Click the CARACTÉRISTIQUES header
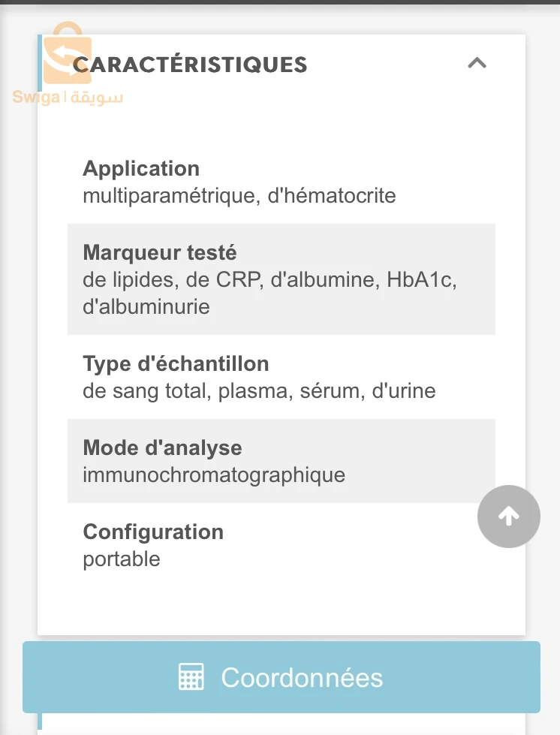Image resolution: width=560 pixels, height=735 pixels. (190, 65)
